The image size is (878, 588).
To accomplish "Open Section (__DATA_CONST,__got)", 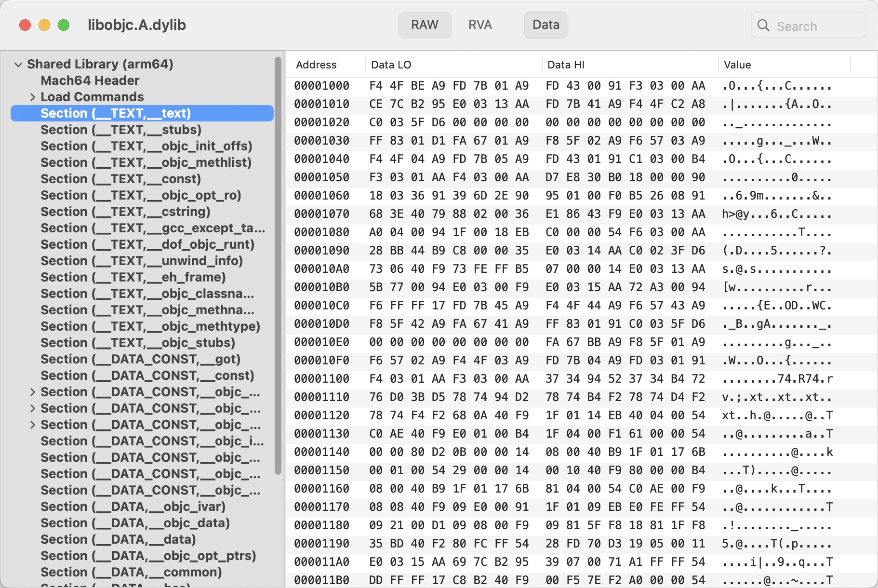I will [x=140, y=359].
